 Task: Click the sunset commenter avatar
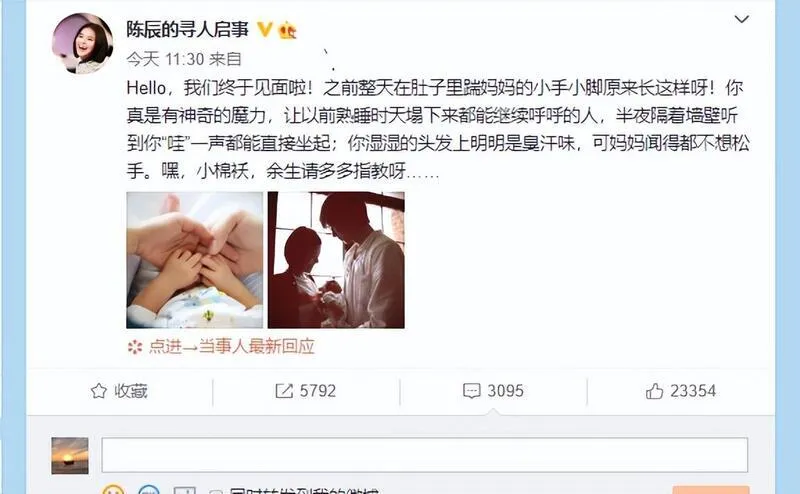click(70, 455)
